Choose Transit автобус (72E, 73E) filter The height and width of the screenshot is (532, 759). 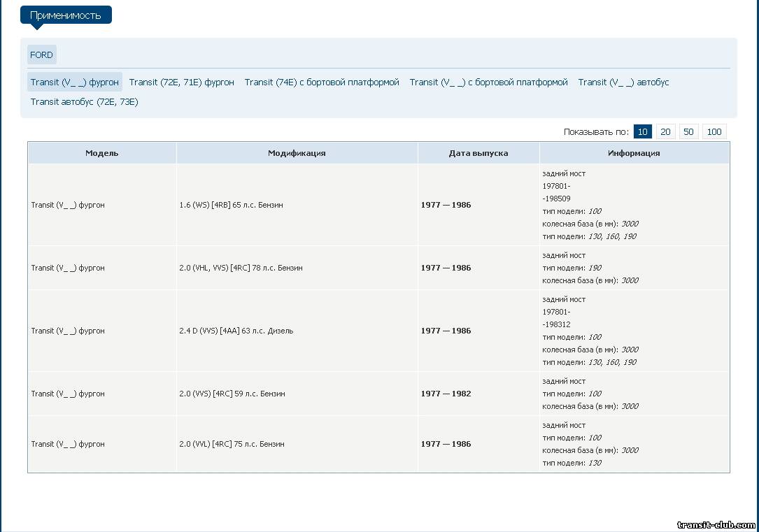click(84, 101)
